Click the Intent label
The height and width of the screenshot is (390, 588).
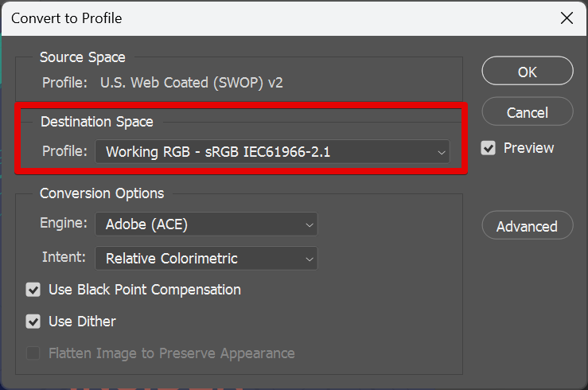64,258
